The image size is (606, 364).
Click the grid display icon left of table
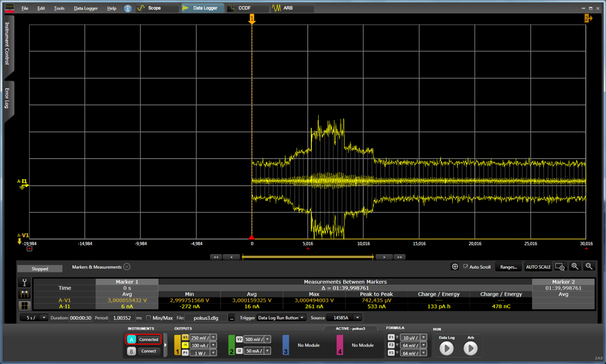25,305
